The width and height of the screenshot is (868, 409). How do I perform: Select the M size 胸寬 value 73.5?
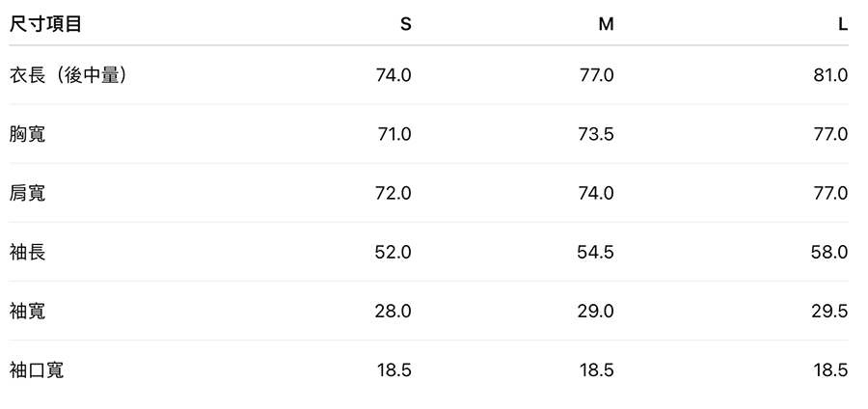[x=595, y=134]
